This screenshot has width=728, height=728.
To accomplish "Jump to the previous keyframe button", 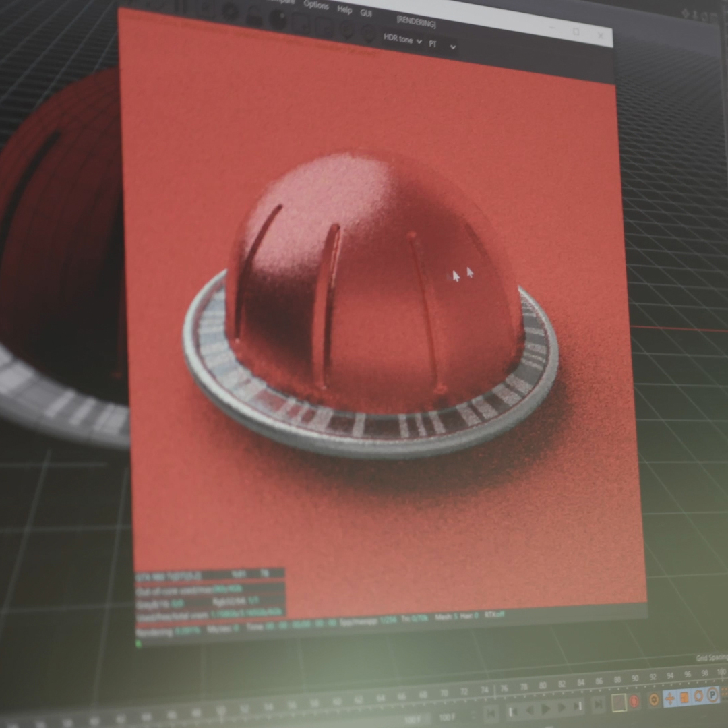I will click(512, 711).
